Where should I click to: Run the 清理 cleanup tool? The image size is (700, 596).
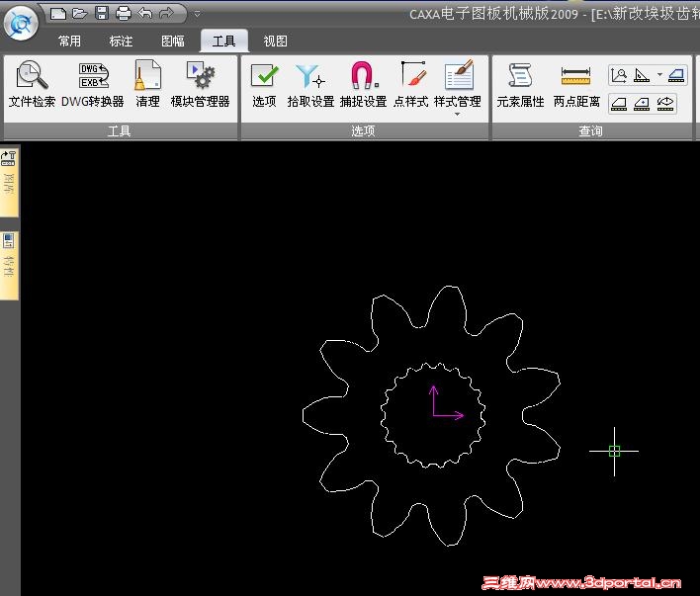point(147,84)
